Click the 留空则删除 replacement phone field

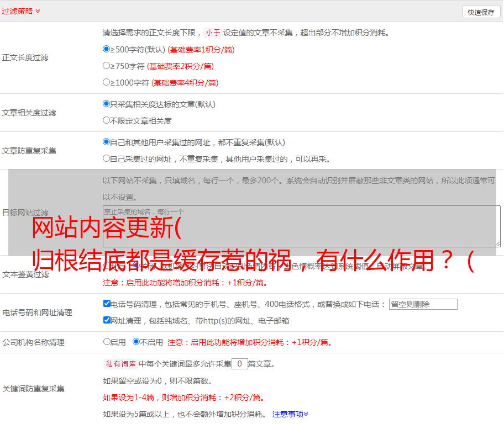click(423, 304)
